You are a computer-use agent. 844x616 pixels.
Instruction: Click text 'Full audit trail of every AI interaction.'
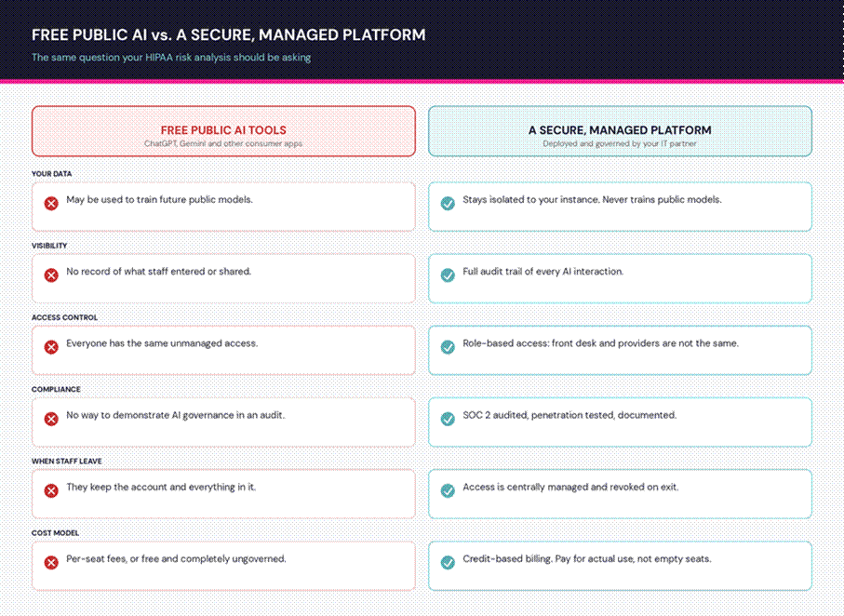click(543, 272)
